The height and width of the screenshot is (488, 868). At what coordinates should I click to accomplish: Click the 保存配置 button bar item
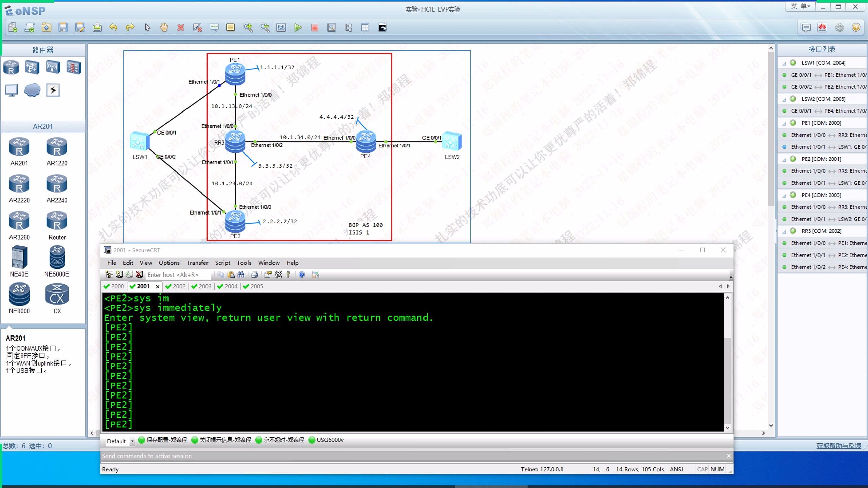click(163, 440)
